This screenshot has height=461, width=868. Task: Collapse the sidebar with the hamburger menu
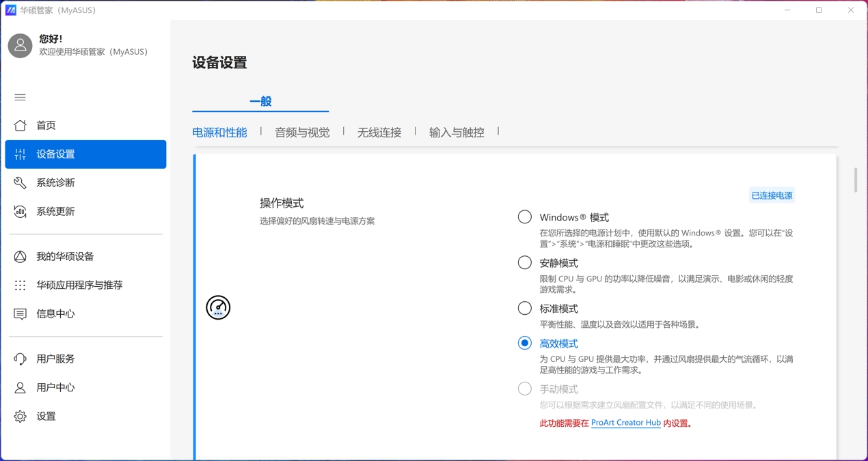pyautogui.click(x=21, y=98)
